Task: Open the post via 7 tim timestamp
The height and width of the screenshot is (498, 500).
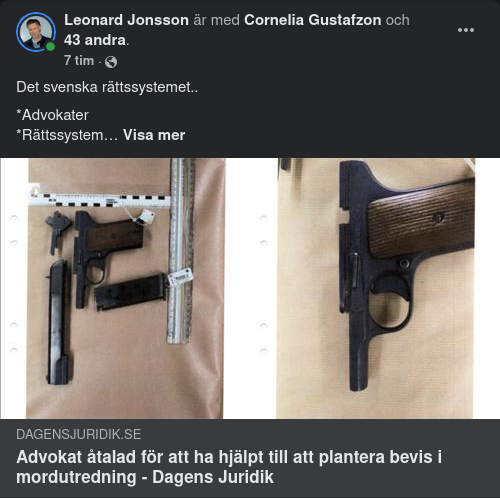Action: [79, 61]
